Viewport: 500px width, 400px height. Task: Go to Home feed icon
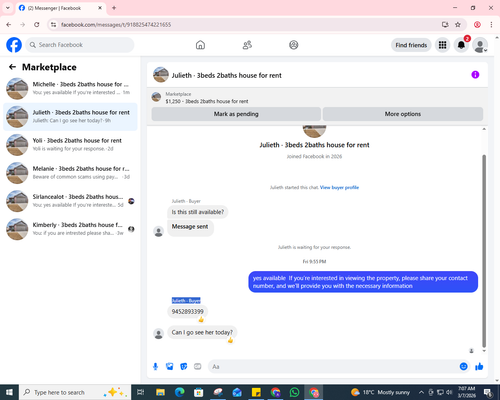pyautogui.click(x=200, y=45)
